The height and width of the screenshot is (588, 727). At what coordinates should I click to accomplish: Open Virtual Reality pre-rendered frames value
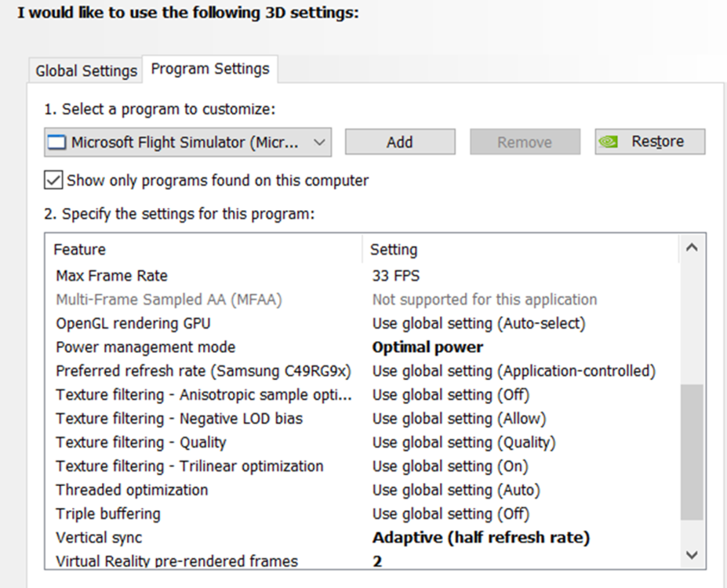377,561
